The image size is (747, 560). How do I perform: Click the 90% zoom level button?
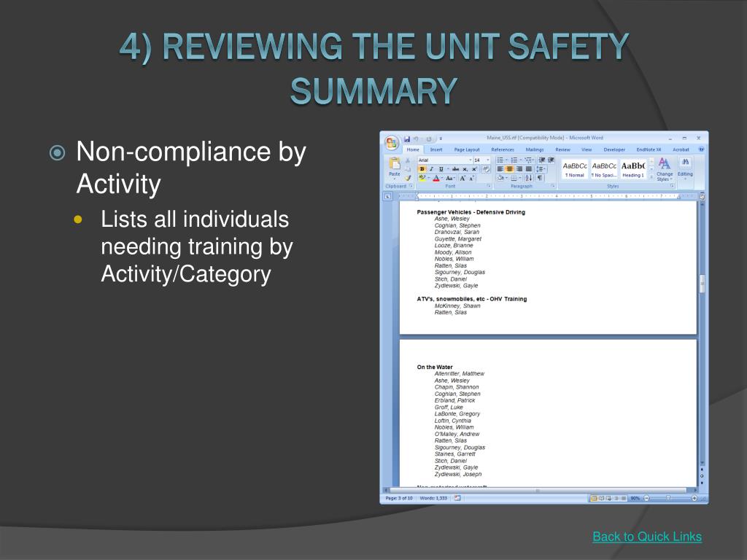[635, 498]
